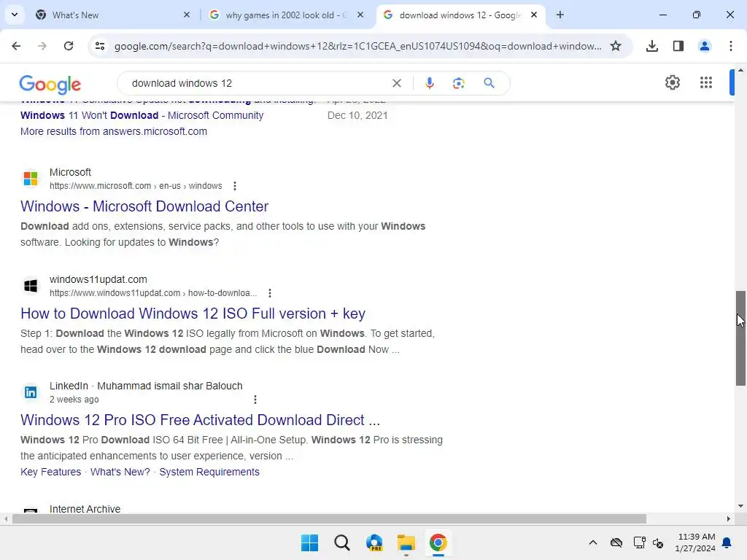
Task: Open 'More results from answers.microsoft.com'
Action: click(113, 131)
